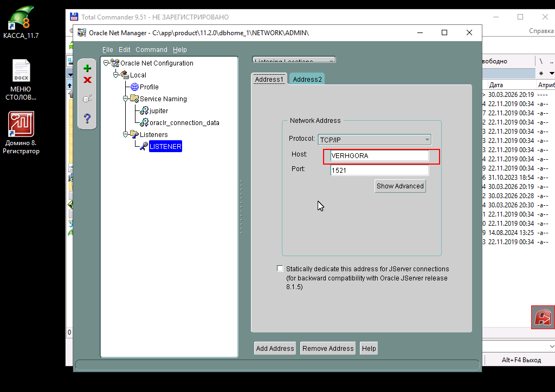Screen dimensions: 555x392
Task: Click the Домино 8 Регистратор desktop icon
Action: 21,125
